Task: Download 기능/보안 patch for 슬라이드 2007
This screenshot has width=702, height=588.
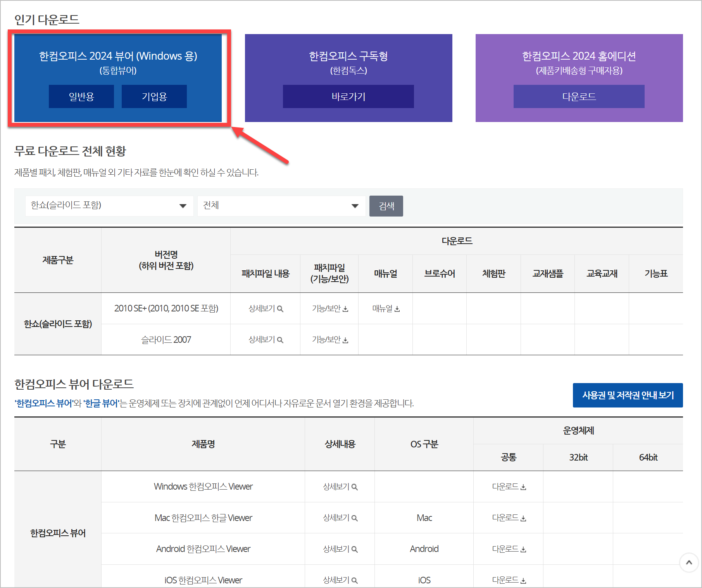Action: [x=330, y=340]
